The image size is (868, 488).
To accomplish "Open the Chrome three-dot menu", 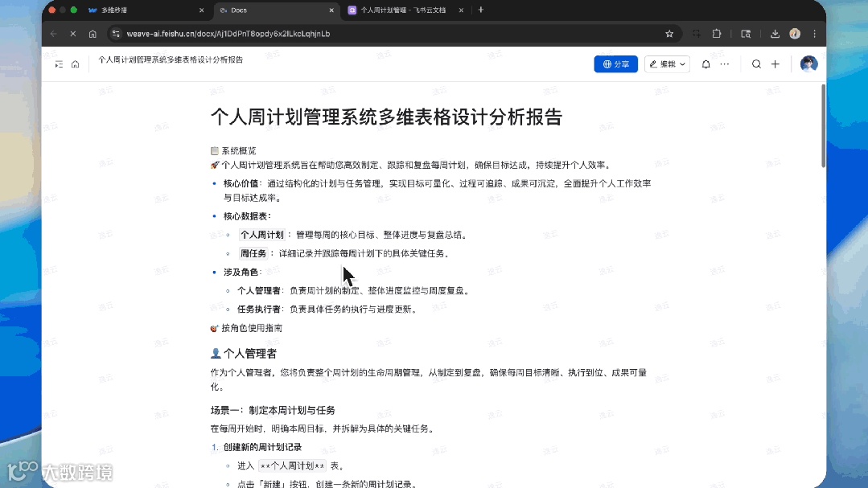I will pos(814,34).
